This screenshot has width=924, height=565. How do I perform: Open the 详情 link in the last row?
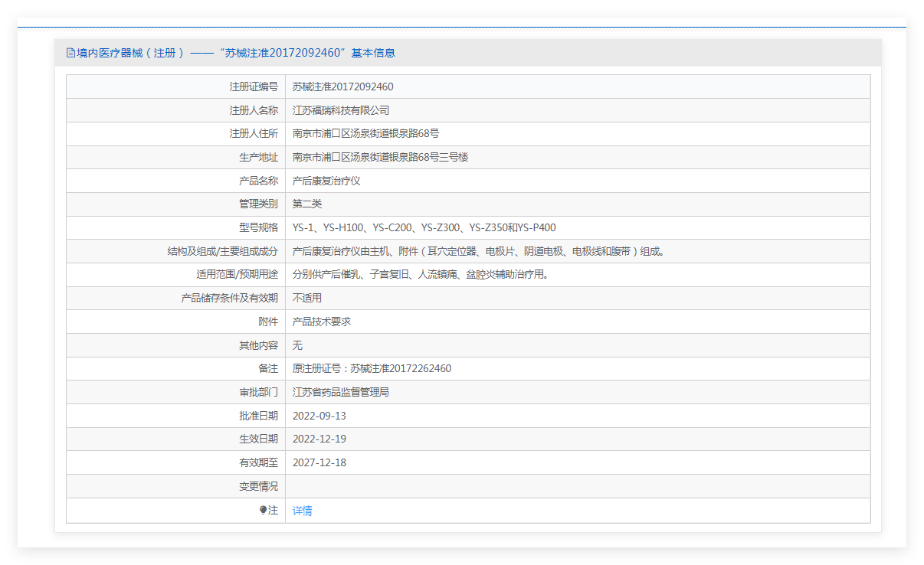click(302, 511)
